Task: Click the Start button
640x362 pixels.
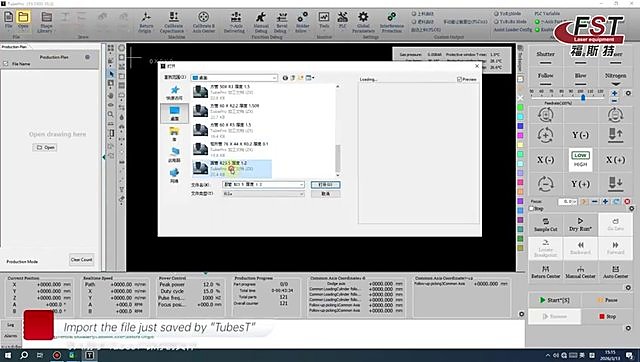Action: (x=554, y=300)
